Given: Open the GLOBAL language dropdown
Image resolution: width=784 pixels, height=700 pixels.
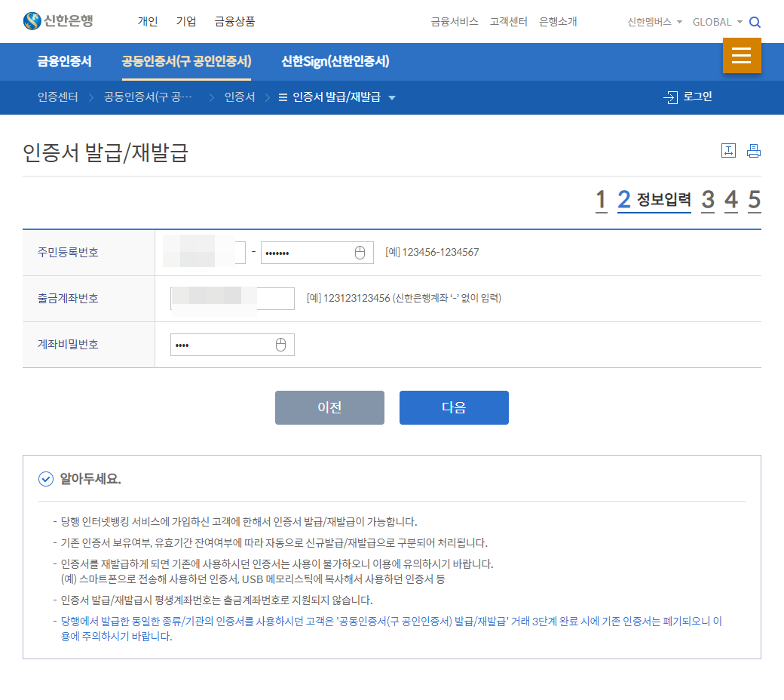Looking at the screenshot, I should (x=715, y=22).
